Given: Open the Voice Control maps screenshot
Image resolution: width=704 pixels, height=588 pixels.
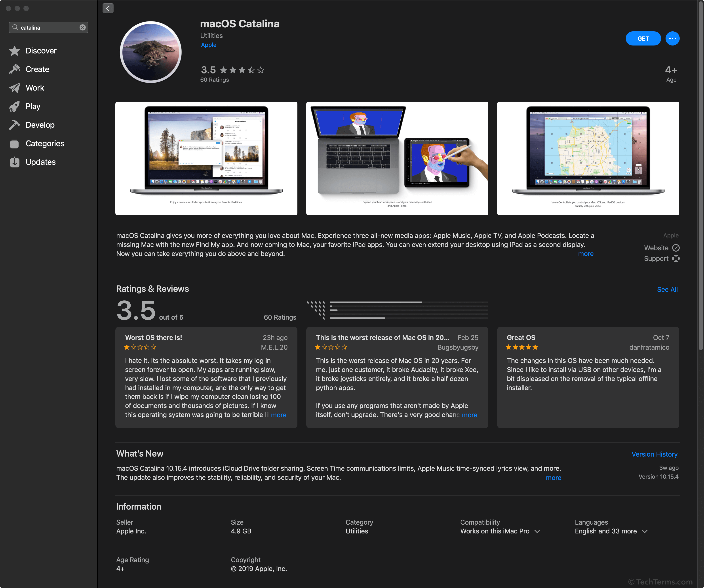Looking at the screenshot, I should click(x=588, y=158).
